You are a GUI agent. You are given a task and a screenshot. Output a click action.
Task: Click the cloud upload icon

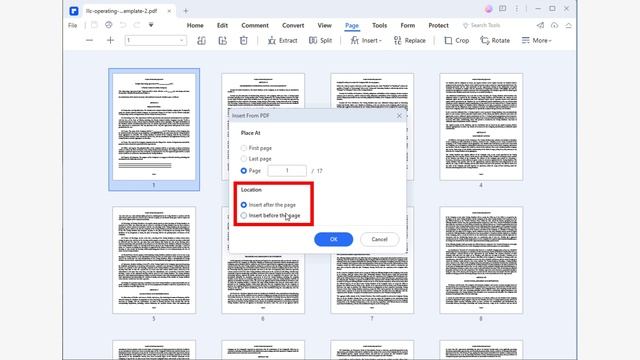(554, 25)
